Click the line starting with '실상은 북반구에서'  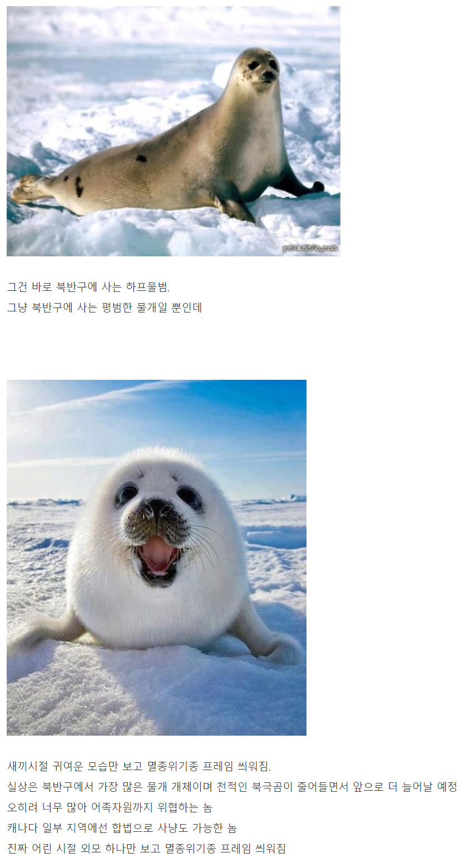tap(232, 787)
